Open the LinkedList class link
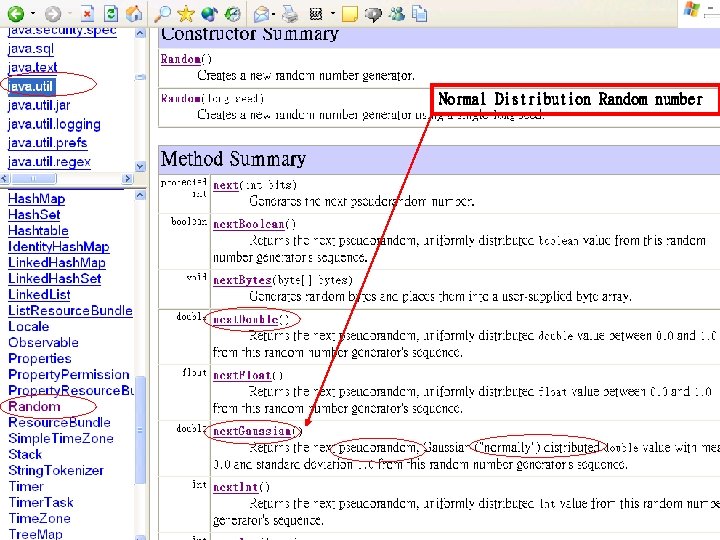 click(x=39, y=294)
